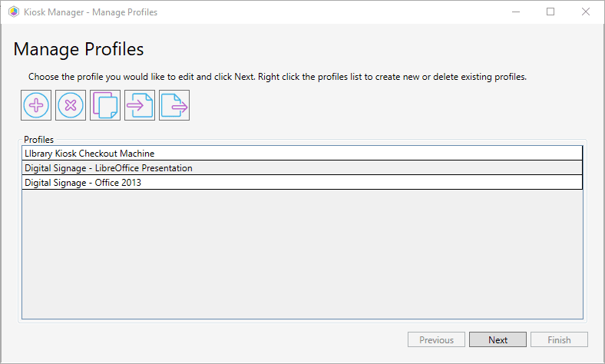Minimize the Kiosk Manager window
This screenshot has height=364, width=605.
[x=515, y=12]
